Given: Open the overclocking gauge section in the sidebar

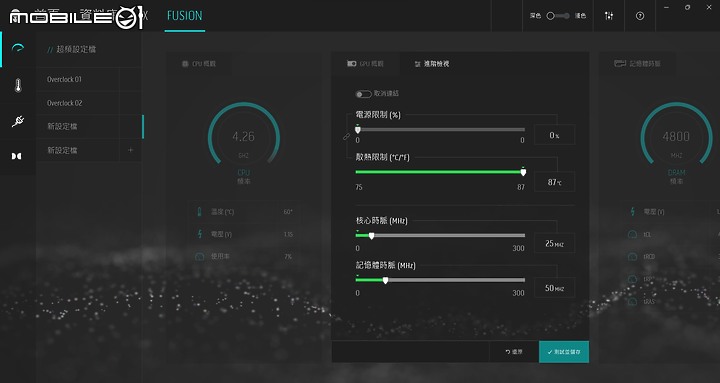Looking at the screenshot, I should 18,48.
